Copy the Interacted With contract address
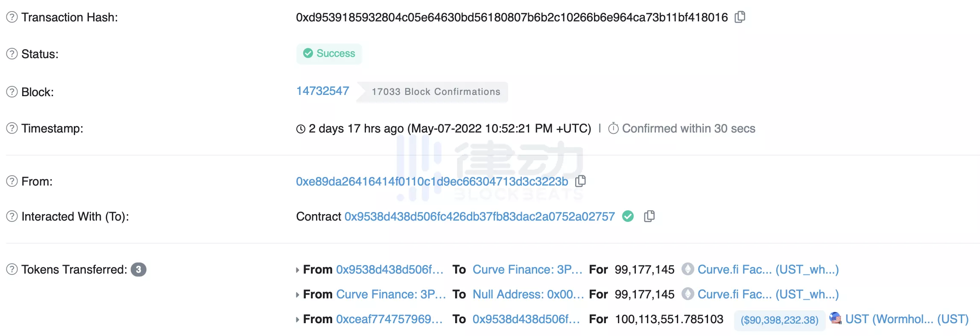This screenshot has width=980, height=336. point(649,216)
